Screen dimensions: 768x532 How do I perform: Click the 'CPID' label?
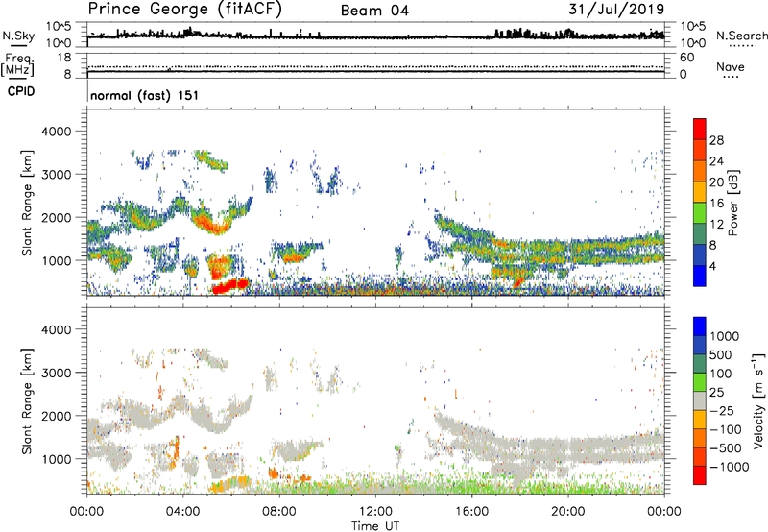tap(21, 91)
